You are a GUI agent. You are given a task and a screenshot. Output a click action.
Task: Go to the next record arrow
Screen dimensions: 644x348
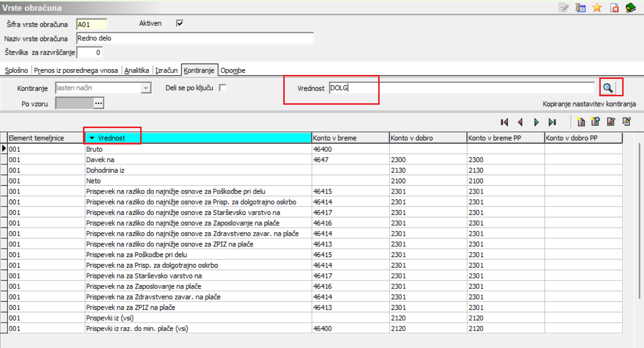pos(536,122)
